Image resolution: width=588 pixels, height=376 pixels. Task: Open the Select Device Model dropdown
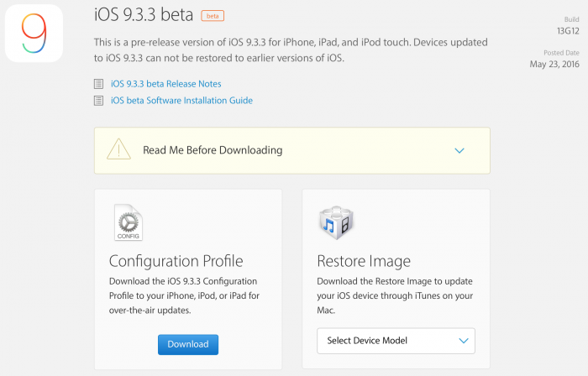tap(396, 341)
